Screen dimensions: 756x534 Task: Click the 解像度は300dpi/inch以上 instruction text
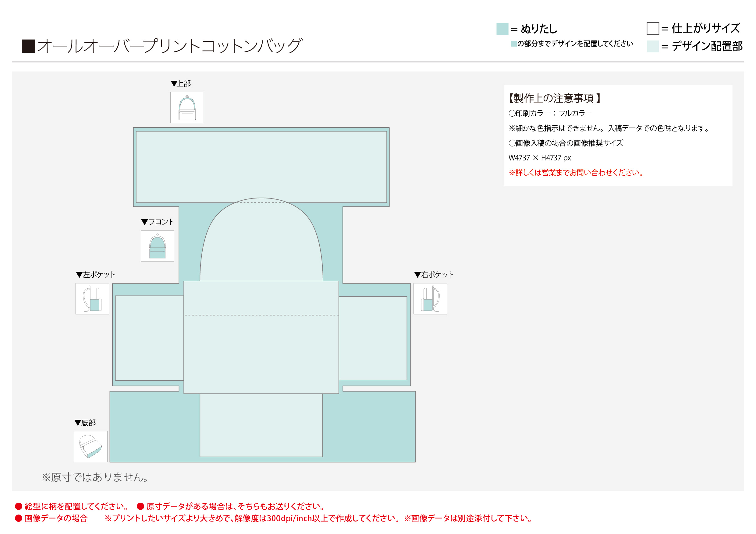click(318, 518)
